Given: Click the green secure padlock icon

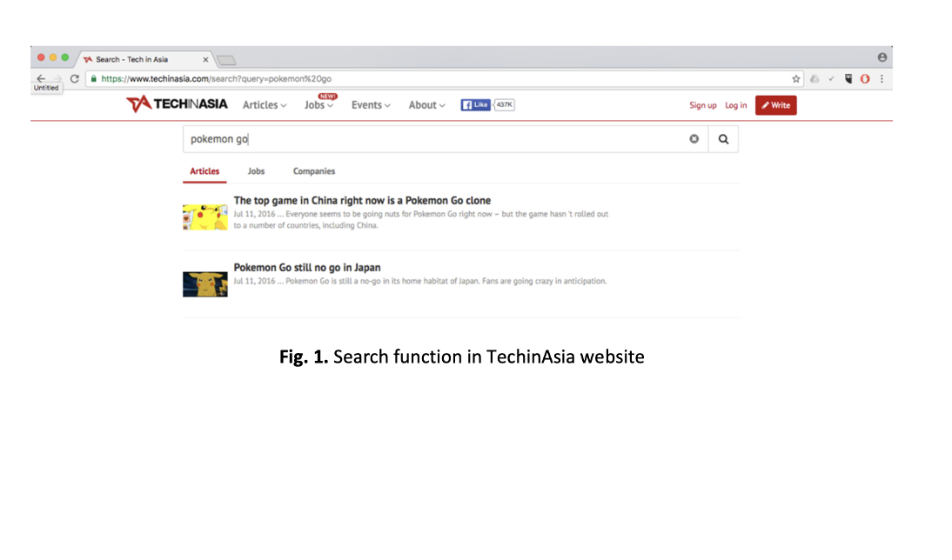Looking at the screenshot, I should (93, 78).
